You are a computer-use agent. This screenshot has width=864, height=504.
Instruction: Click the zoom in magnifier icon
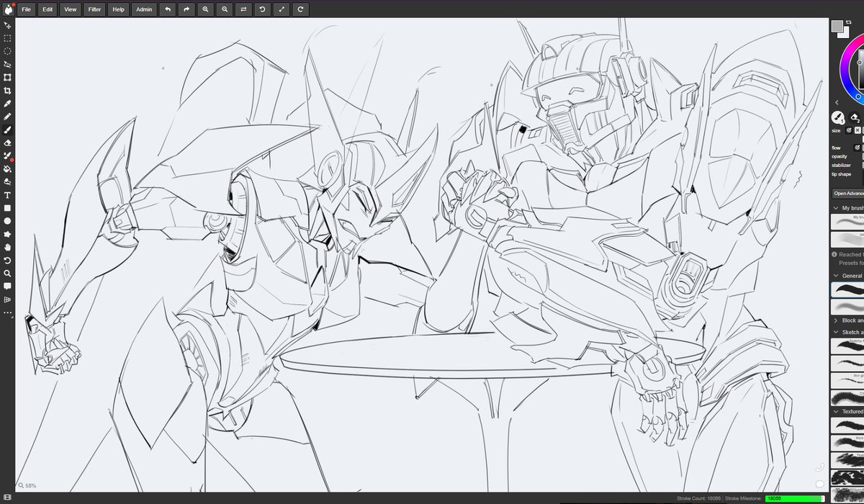206,9
